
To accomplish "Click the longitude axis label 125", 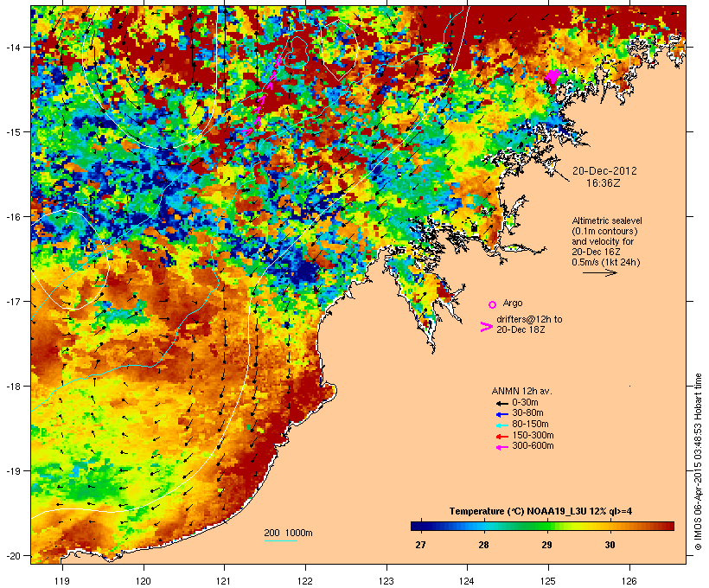I will pos(548,581).
